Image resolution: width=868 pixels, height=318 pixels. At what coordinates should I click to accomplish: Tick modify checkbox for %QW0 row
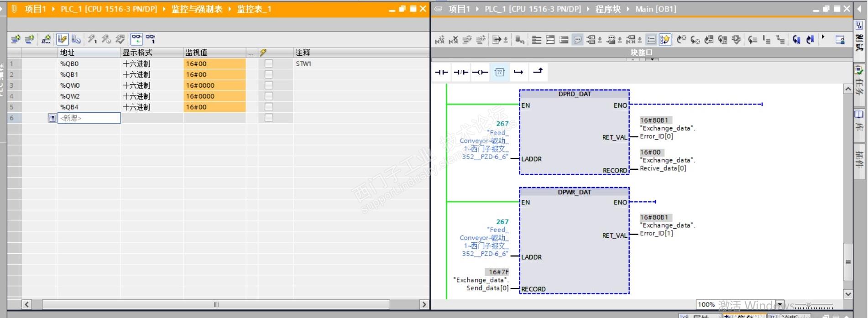(269, 85)
